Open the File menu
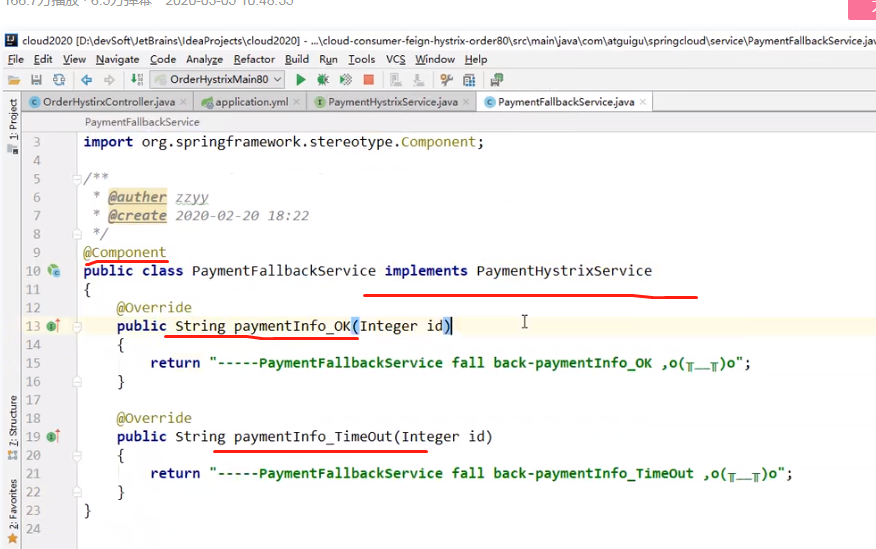Image resolution: width=876 pixels, height=549 pixels. [x=16, y=59]
